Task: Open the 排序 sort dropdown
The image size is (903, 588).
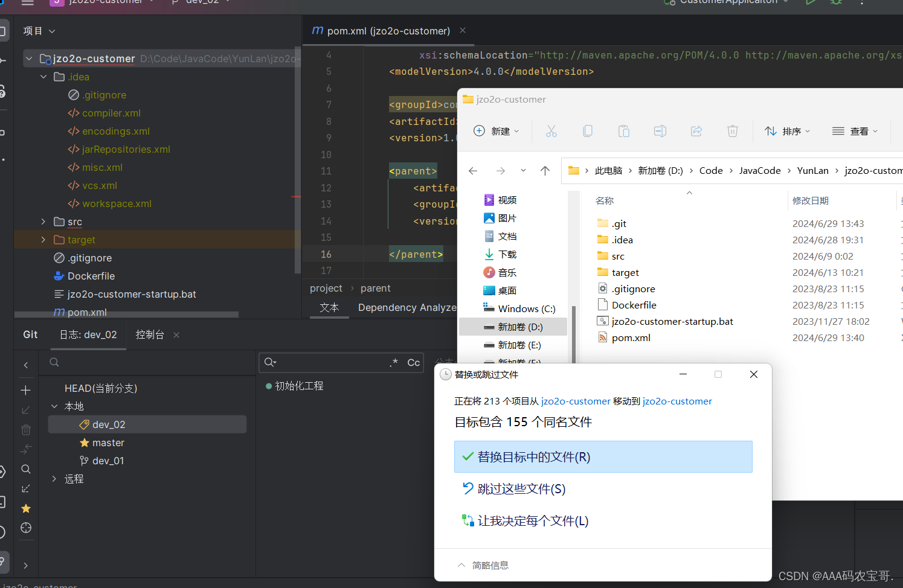Action: point(787,131)
